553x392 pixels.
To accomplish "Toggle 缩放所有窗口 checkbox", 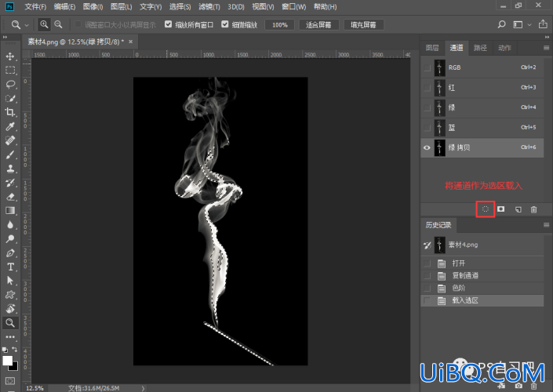I will tap(168, 24).
